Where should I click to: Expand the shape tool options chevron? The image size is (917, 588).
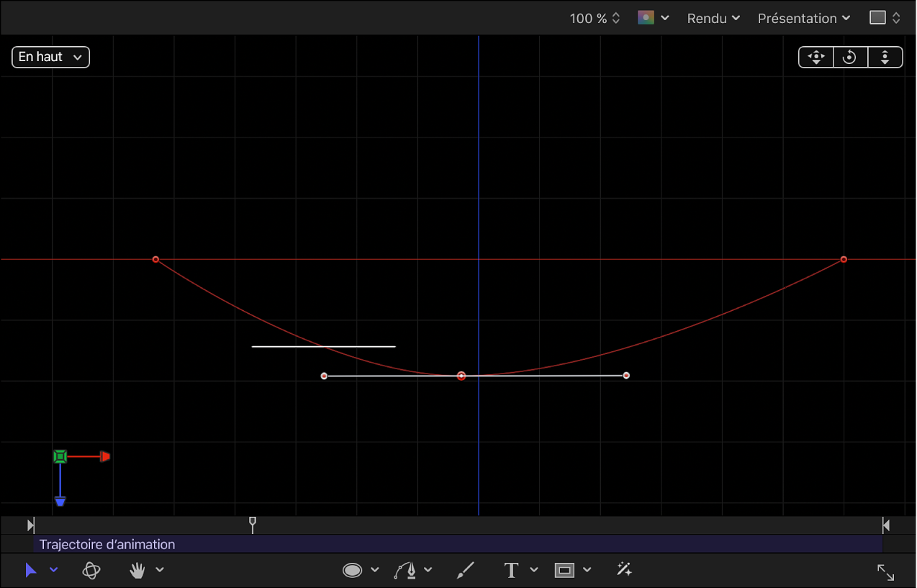click(374, 569)
